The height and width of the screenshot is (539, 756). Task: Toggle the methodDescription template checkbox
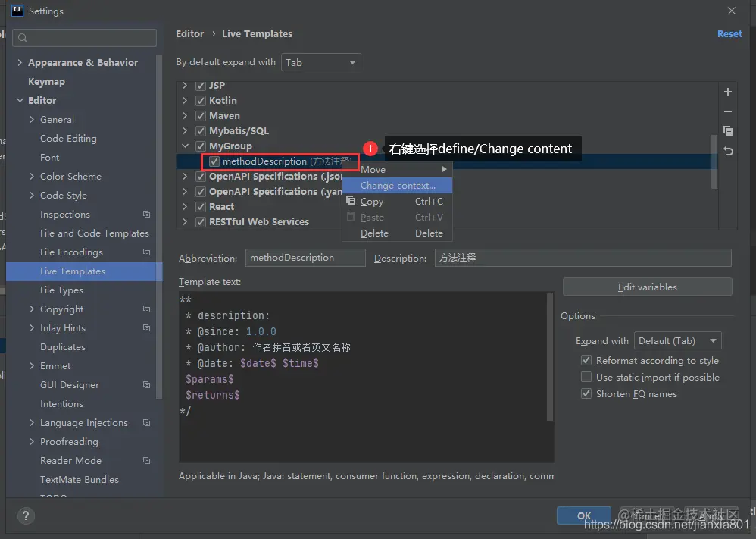tap(214, 161)
